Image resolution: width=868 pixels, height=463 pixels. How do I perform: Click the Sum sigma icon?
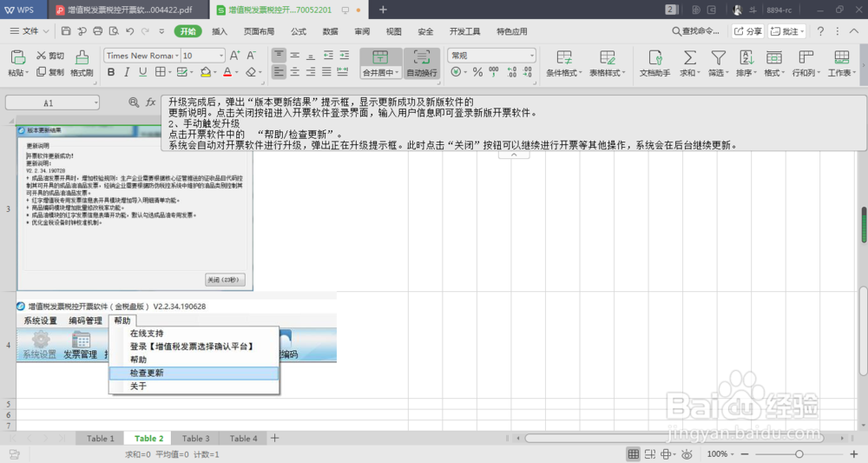(x=690, y=57)
